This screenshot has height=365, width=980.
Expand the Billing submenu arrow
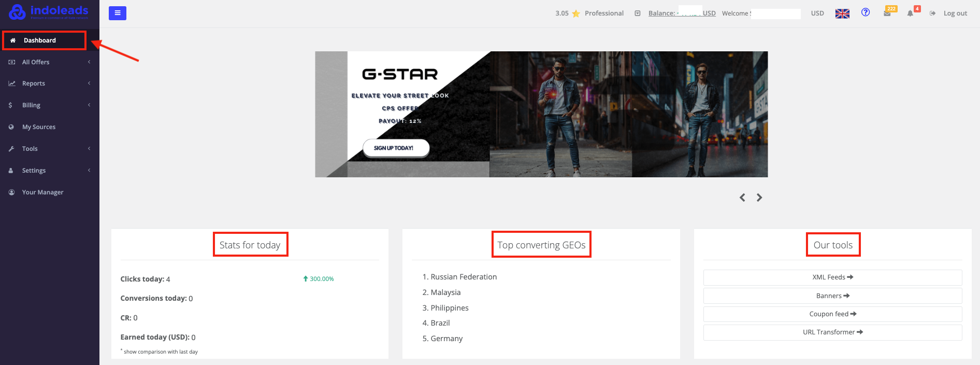[x=89, y=105]
